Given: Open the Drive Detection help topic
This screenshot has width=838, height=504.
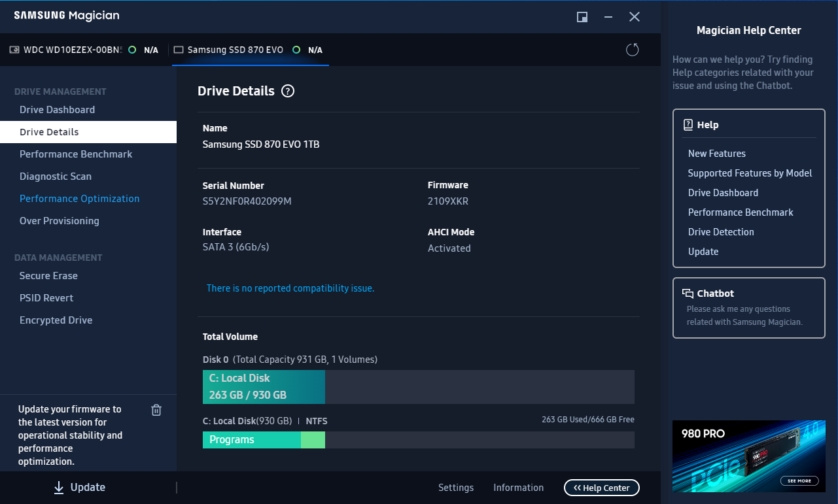Looking at the screenshot, I should (x=721, y=232).
